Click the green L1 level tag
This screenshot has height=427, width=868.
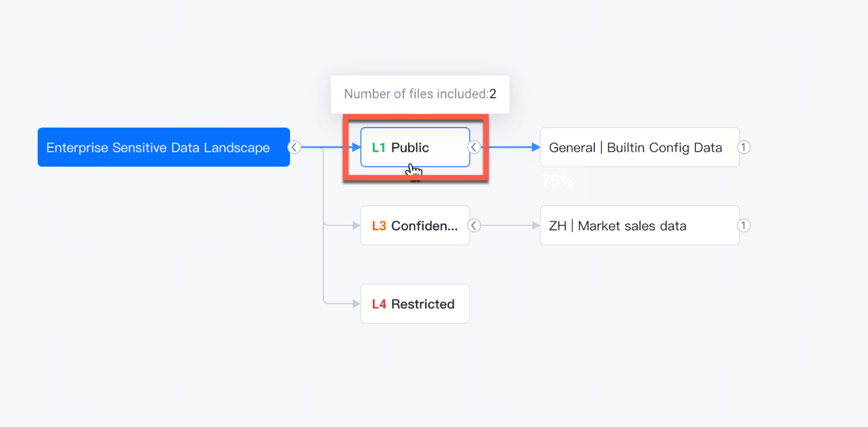tap(379, 148)
